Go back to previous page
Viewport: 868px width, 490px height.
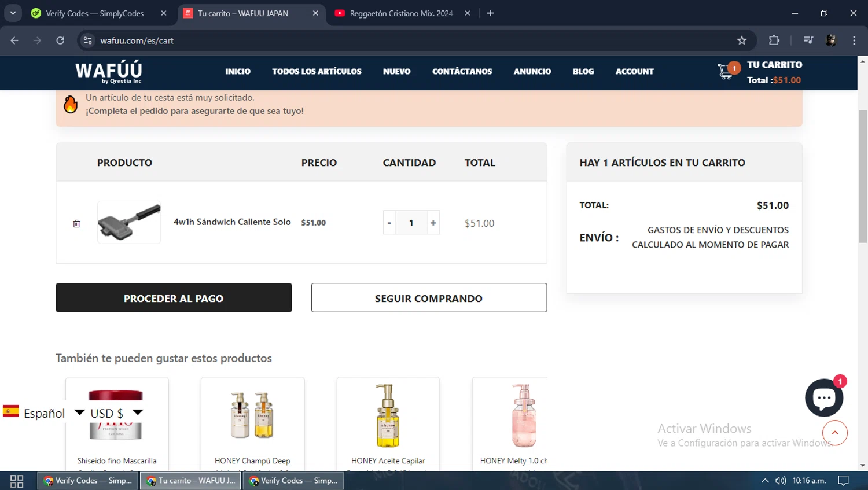tap(14, 40)
